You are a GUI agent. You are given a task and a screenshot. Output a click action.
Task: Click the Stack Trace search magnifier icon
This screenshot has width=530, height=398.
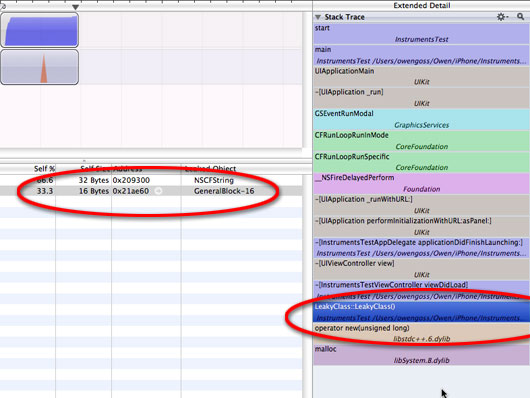click(521, 16)
